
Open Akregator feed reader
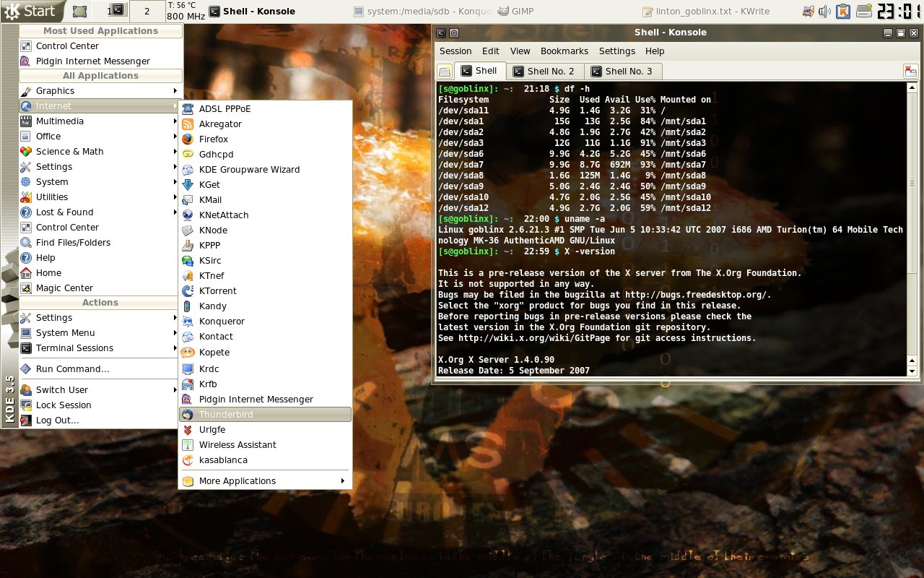click(x=265, y=124)
